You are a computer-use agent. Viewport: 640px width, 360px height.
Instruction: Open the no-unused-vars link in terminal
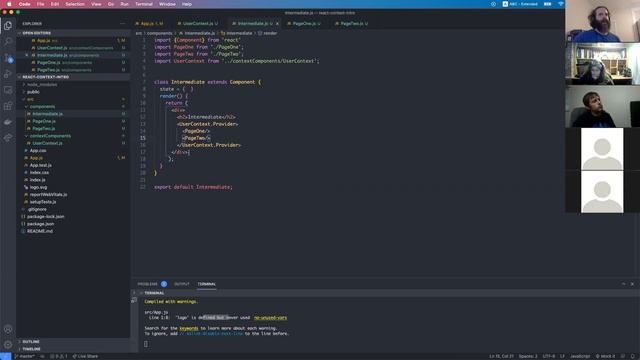coord(270,318)
